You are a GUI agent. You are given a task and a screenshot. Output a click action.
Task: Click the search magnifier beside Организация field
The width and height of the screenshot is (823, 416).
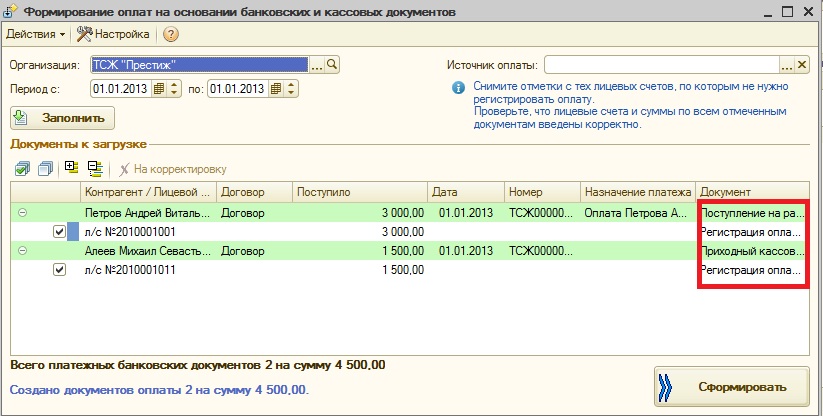point(333,65)
